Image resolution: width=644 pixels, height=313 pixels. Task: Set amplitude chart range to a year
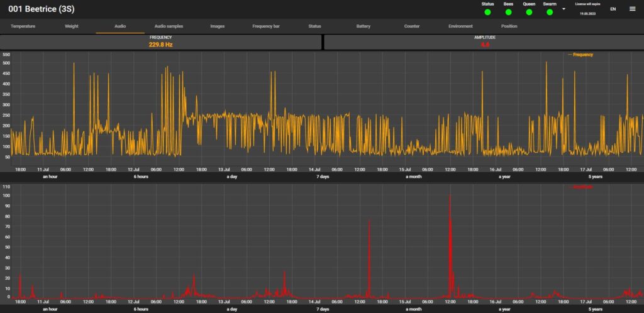[504, 309]
